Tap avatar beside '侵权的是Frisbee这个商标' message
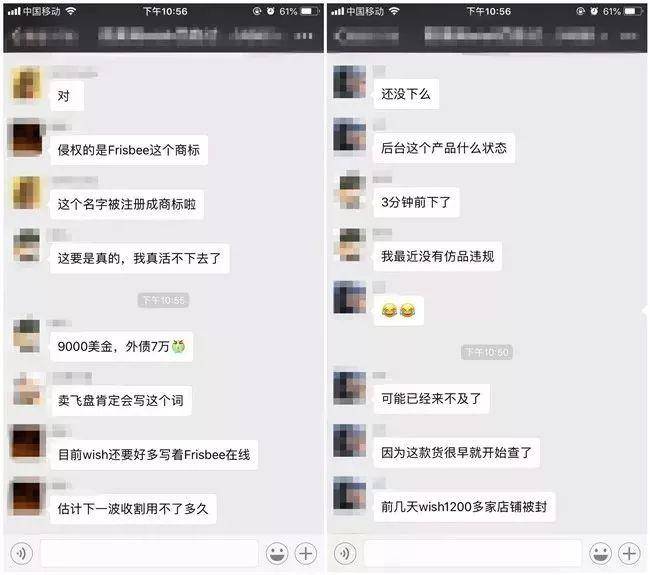 pyautogui.click(x=27, y=140)
